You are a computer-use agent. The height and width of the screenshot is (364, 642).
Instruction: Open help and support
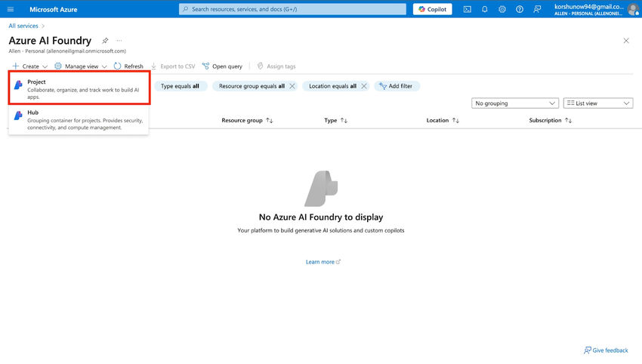click(x=520, y=9)
